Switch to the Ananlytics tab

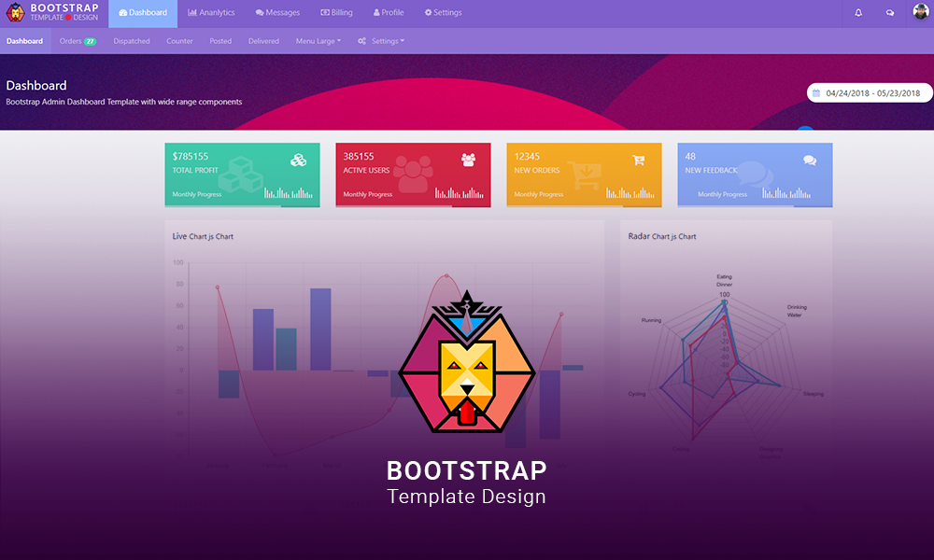[211, 13]
